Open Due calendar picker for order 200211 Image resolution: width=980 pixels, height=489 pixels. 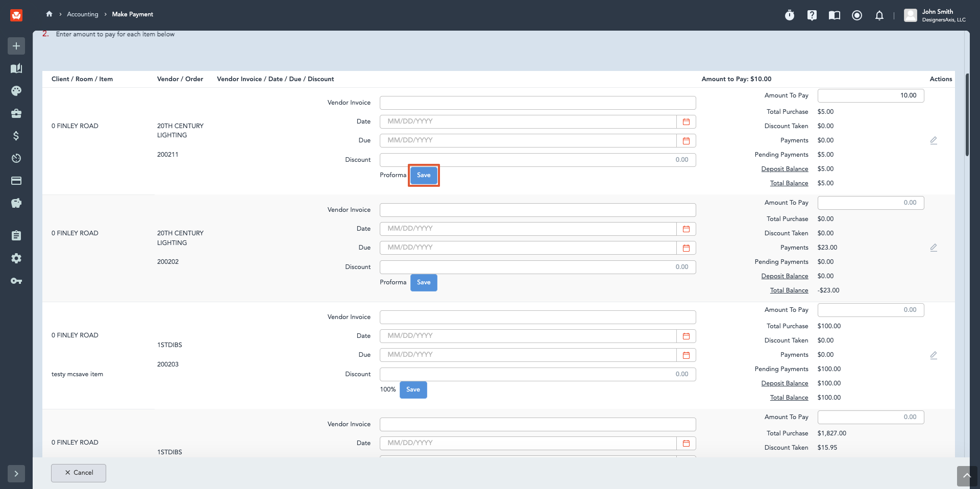pos(686,140)
